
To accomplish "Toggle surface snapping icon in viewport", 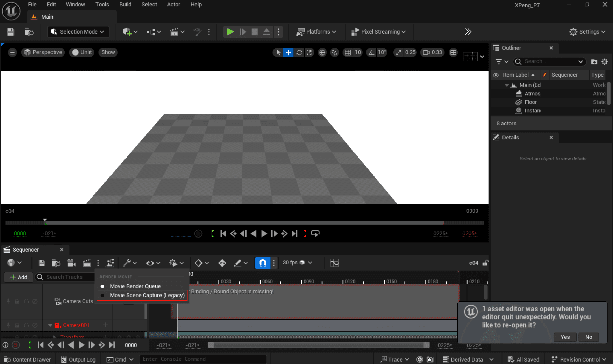I will (x=334, y=52).
